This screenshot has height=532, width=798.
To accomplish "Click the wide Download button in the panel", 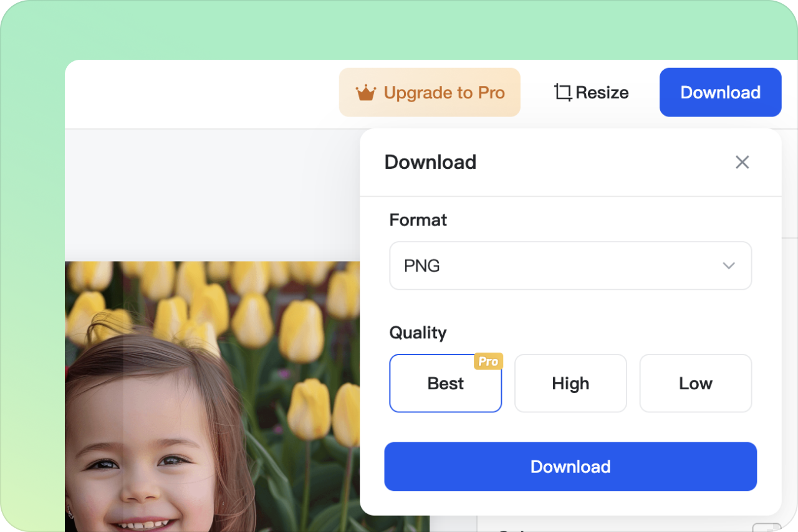I will tap(570, 467).
